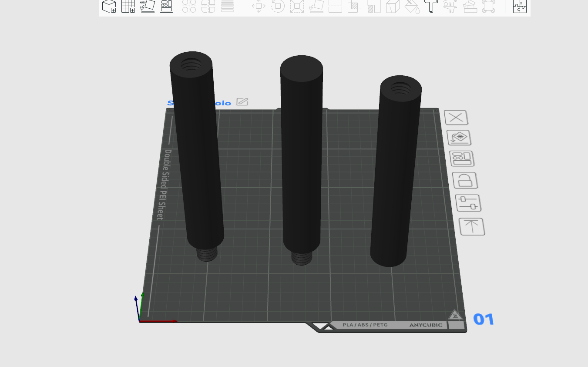Select the Support painting tool
Image resolution: width=588 pixels, height=367 pixels.
(374, 6)
